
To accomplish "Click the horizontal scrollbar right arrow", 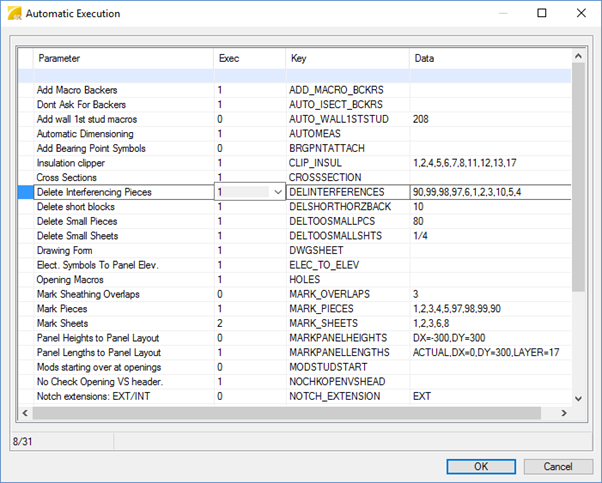I will pyautogui.click(x=564, y=414).
